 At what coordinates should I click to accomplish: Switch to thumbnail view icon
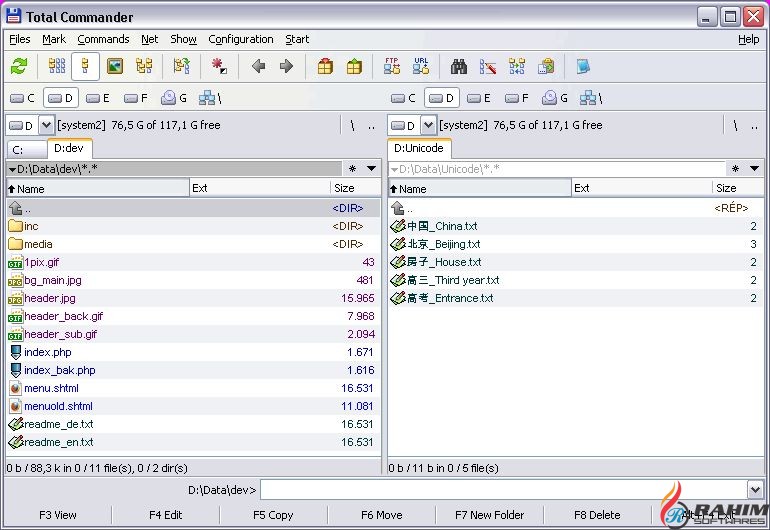[115, 67]
